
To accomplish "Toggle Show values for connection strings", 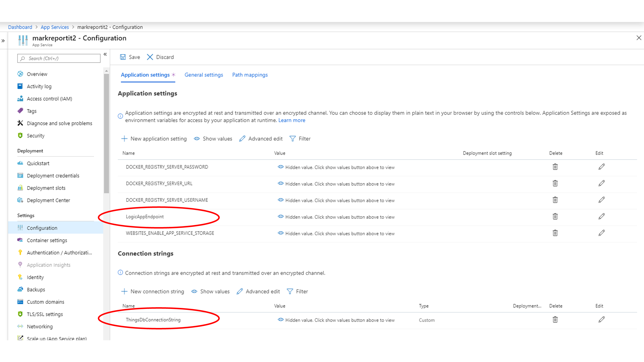I will 211,291.
